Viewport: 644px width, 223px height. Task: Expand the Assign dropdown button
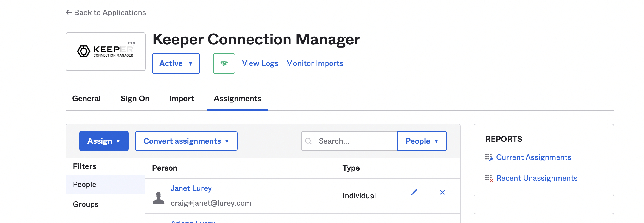click(104, 141)
